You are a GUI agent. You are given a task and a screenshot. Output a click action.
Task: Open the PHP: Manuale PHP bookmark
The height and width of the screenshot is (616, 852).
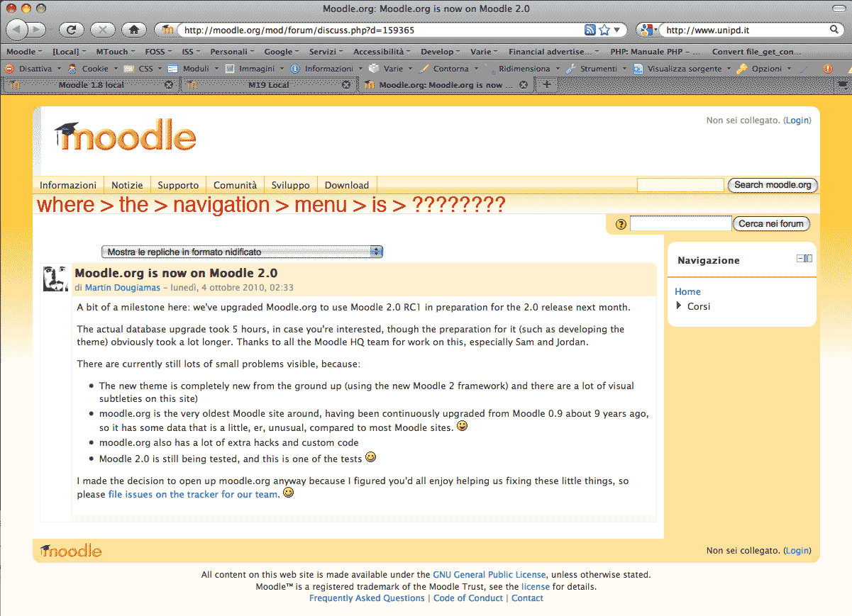[655, 52]
